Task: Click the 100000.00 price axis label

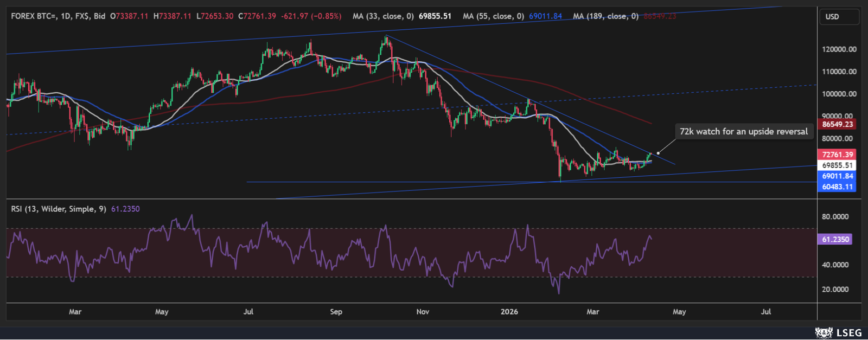Action: point(839,94)
